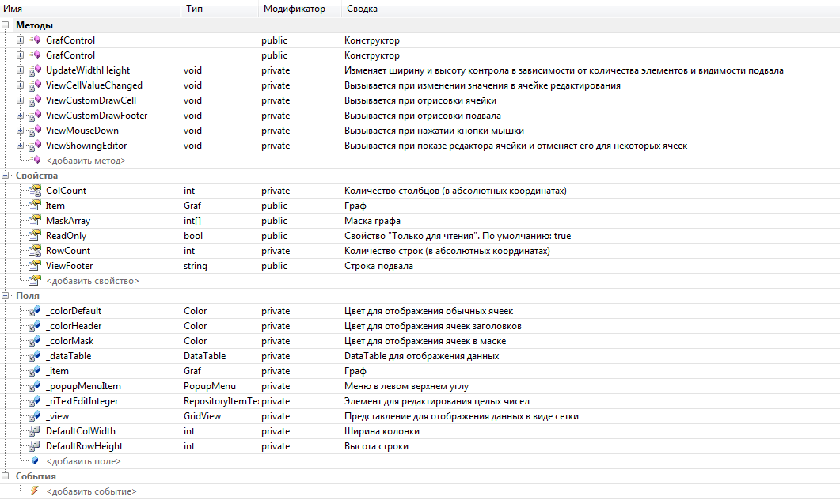Click the string type cell of ViewFooter
Screen dimensions: 840x504
pos(195,266)
